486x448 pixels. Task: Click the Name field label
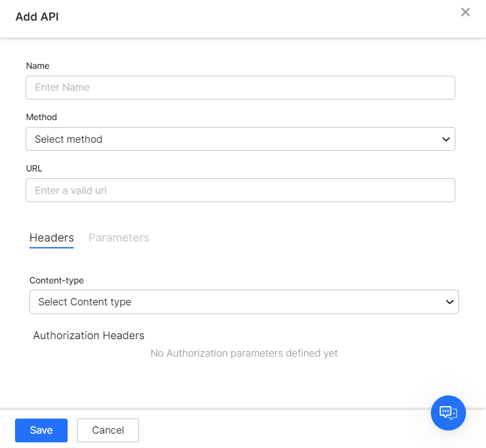(38, 66)
